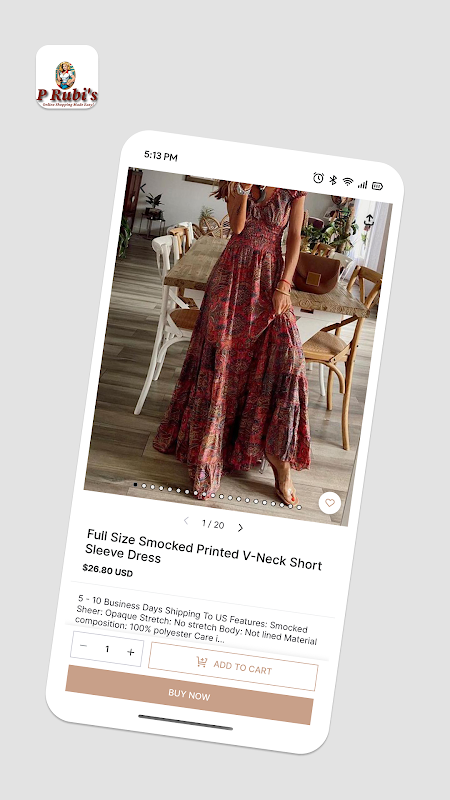Click the ADD TO CART button
The width and height of the screenshot is (450, 800).
coord(233,666)
